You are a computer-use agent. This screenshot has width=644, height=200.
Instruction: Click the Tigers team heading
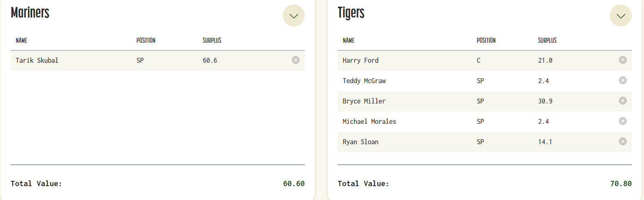[351, 13]
